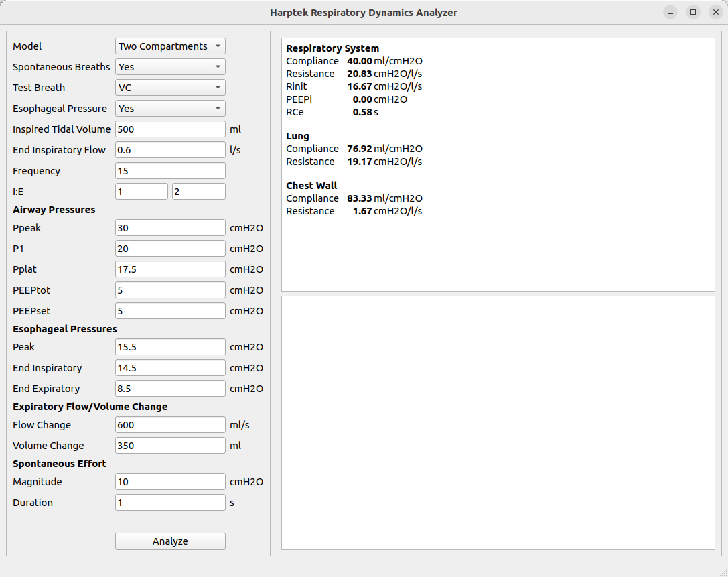Click the Esophageal Peak pressure field
The image size is (728, 577).
[x=170, y=347]
